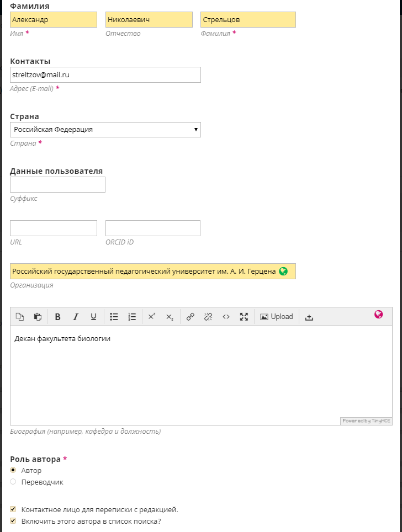Toggle bold formatting in biography editor
Viewport: 402px width, 532px height.
58,317
